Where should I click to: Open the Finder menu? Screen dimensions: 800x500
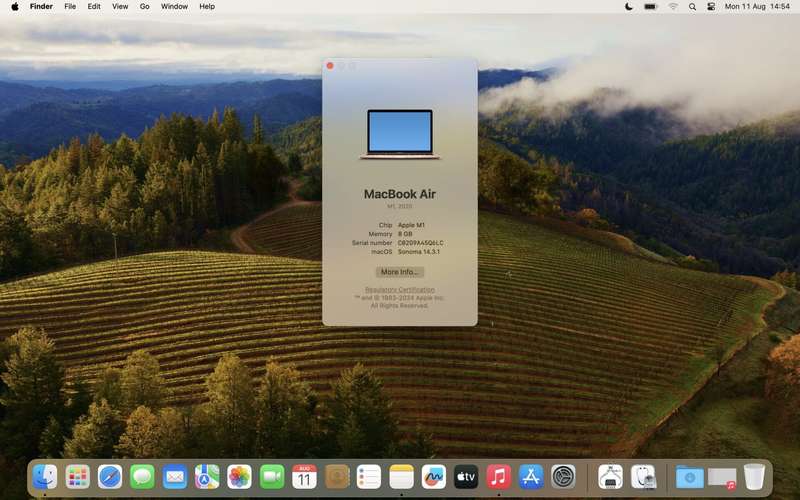(41, 7)
